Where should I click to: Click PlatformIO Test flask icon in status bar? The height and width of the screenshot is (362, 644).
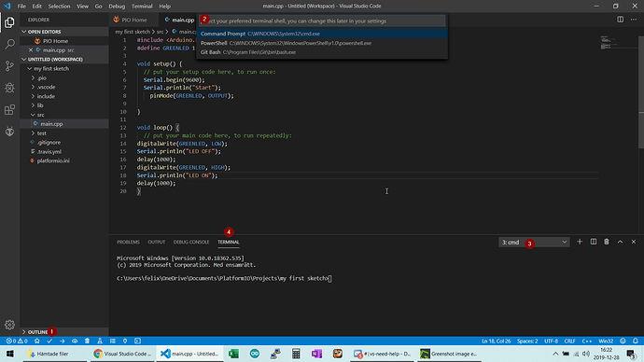[100, 341]
